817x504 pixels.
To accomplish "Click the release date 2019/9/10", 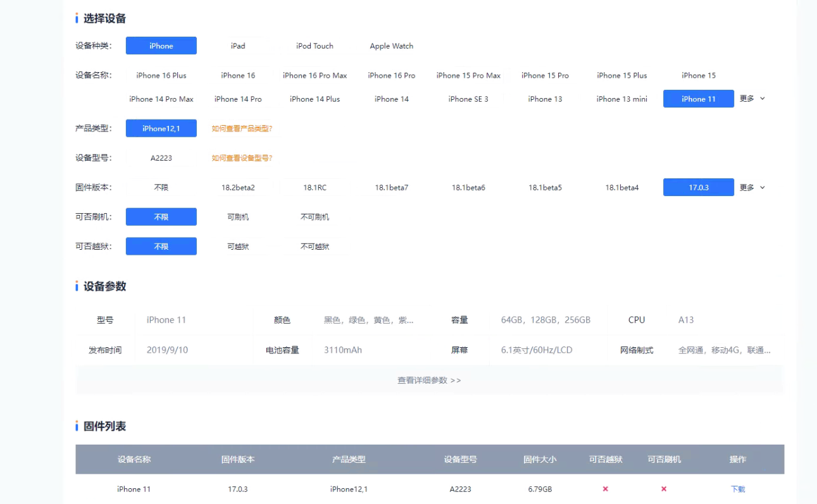I will pos(167,350).
